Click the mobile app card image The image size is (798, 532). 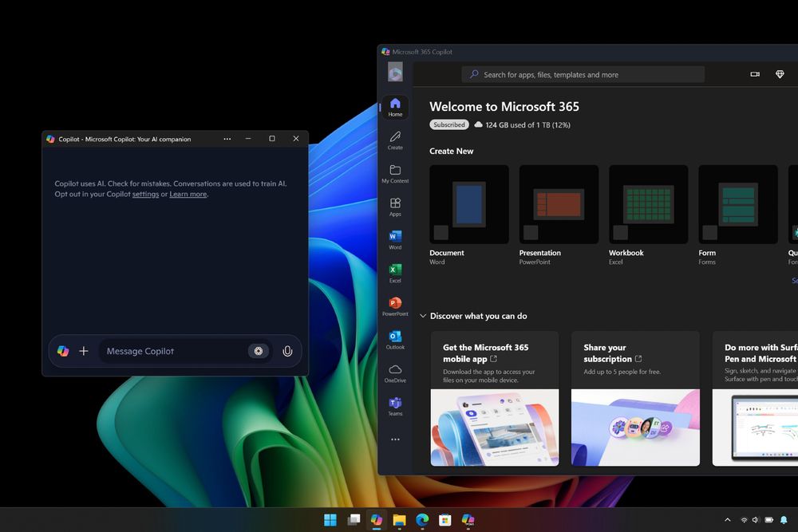point(494,428)
